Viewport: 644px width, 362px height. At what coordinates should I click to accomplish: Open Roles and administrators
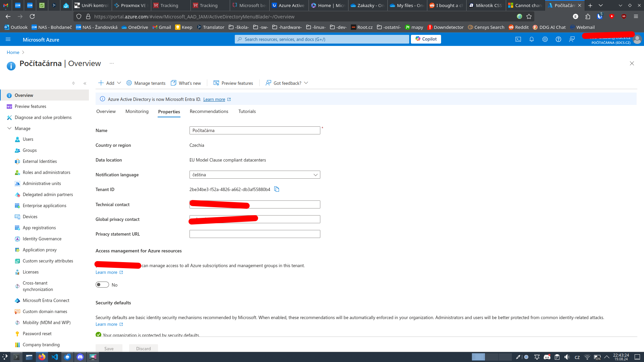tap(46, 173)
